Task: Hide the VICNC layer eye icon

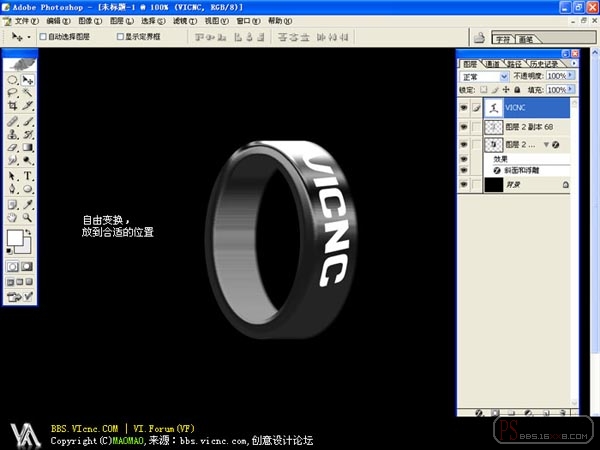Action: coord(464,108)
